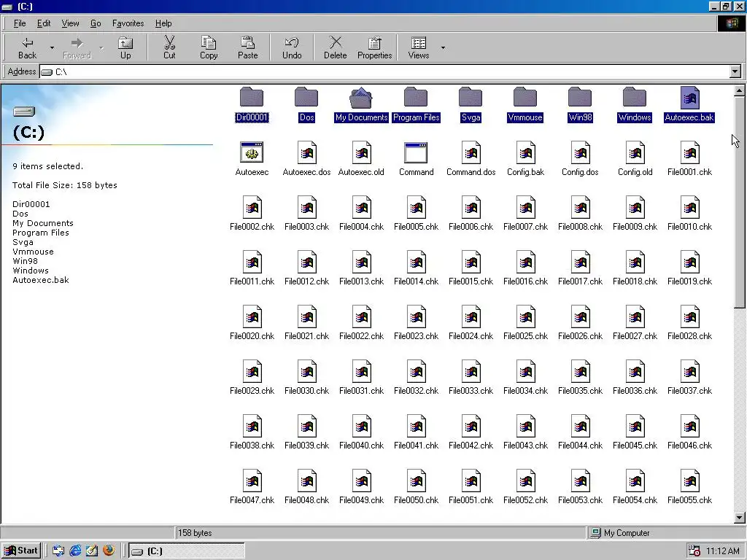
Task: Delete the selected files
Action: point(336,47)
